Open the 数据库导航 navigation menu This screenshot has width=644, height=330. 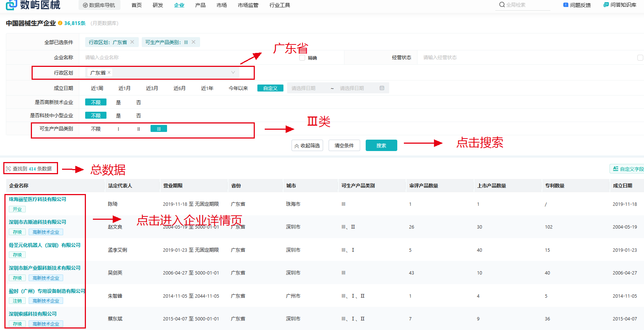99,5
